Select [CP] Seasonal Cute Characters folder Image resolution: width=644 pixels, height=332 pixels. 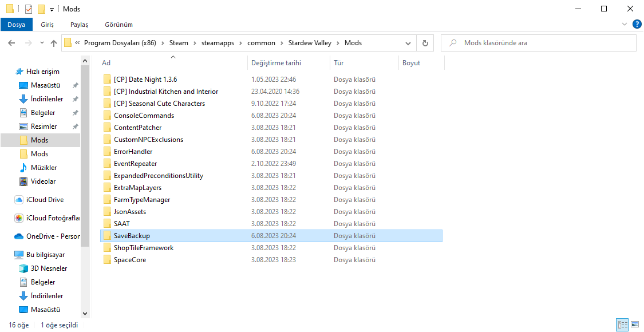(x=159, y=103)
